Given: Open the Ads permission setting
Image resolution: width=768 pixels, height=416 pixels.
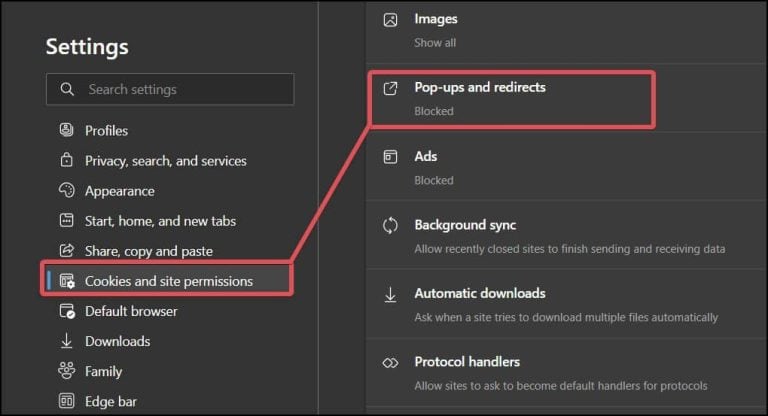Looking at the screenshot, I should 426,157.
